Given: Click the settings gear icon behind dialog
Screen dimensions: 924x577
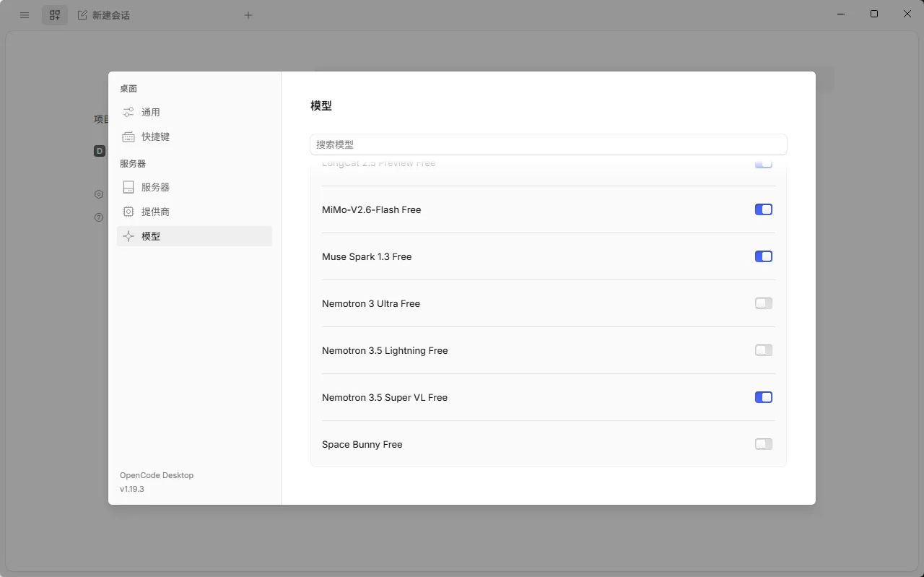Looking at the screenshot, I should [100, 194].
